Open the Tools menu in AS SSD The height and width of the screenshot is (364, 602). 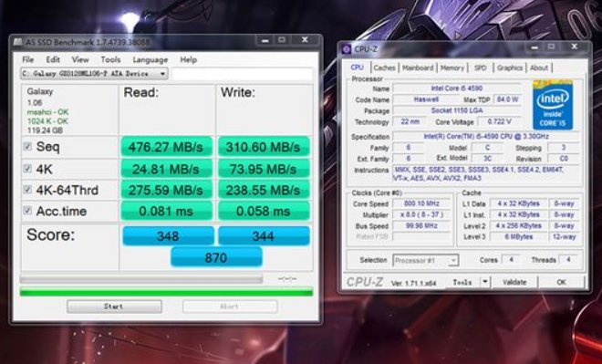110,59
